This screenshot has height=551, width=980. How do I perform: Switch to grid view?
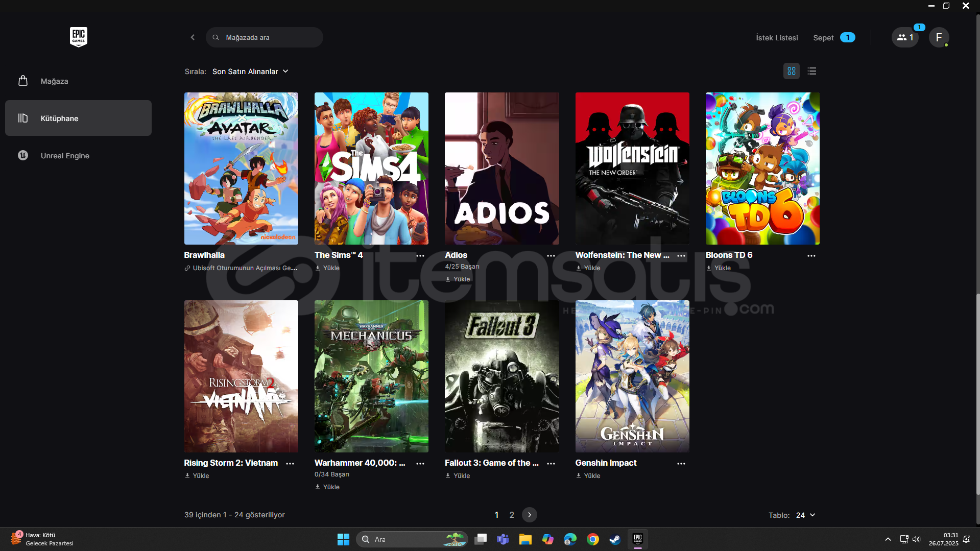[792, 71]
